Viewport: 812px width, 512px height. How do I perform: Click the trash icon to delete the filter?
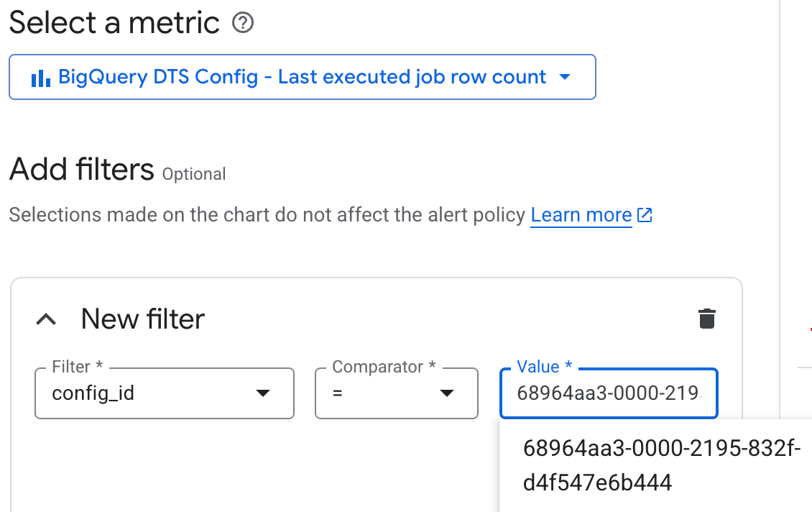707,318
